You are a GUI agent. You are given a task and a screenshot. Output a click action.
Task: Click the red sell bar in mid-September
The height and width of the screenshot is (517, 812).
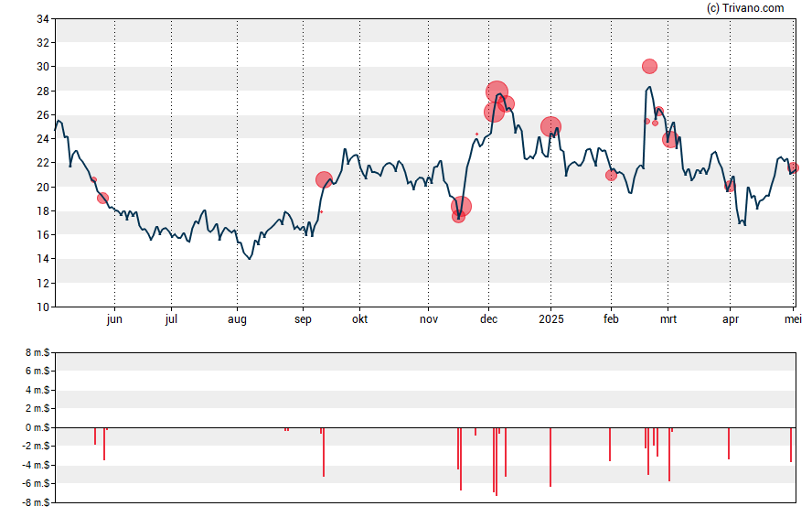[x=324, y=452]
